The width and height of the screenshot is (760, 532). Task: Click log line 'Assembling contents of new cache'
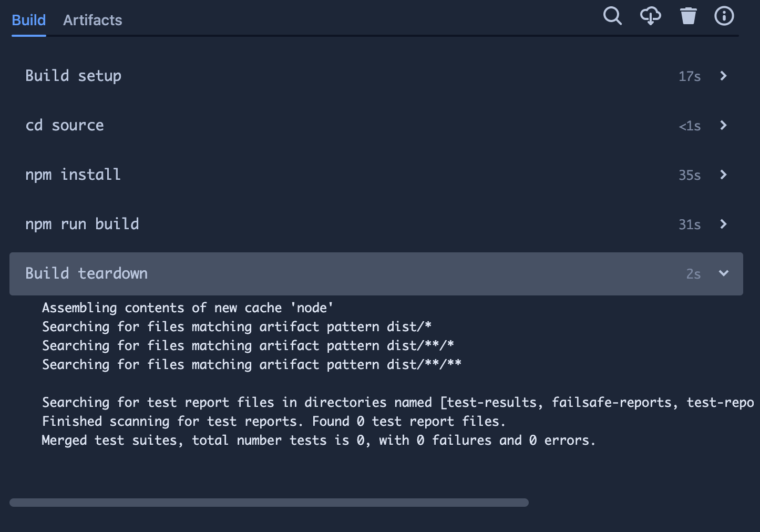coord(188,308)
